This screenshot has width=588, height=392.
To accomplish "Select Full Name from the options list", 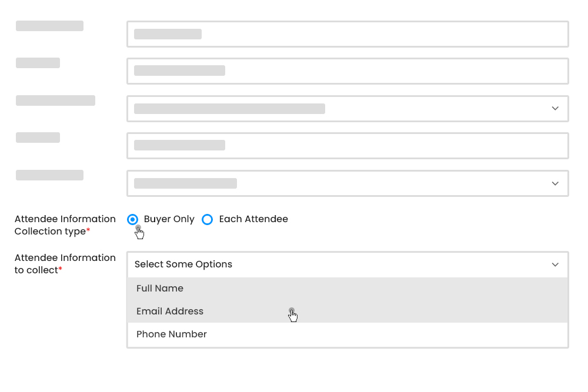I will point(160,288).
